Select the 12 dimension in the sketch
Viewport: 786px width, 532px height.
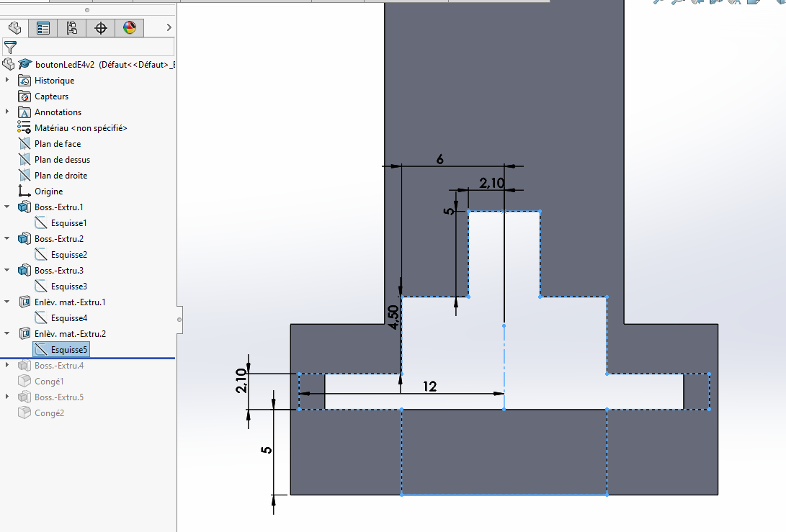429,387
